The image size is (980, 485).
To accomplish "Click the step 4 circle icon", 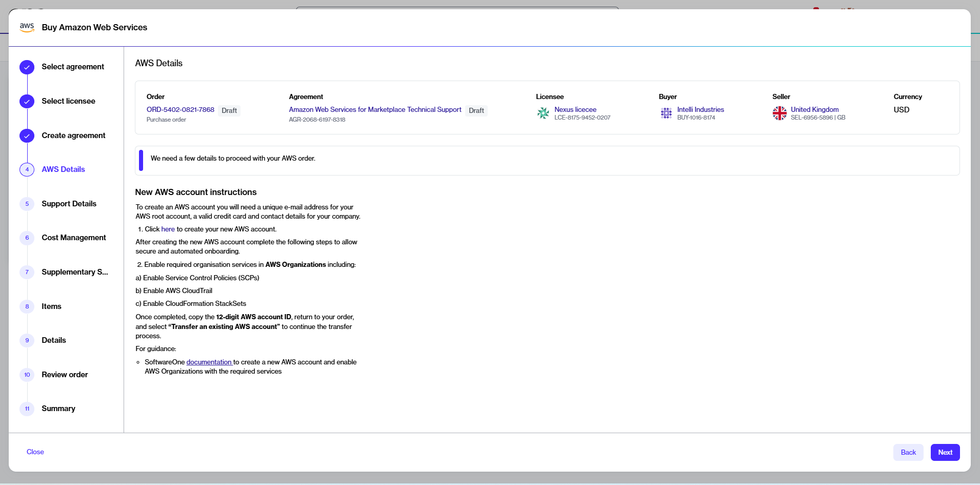I will (x=27, y=170).
